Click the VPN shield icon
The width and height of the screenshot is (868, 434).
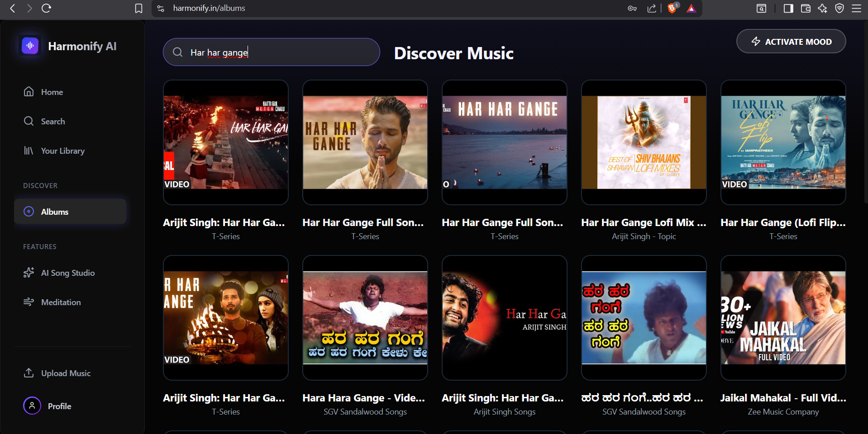tap(839, 8)
